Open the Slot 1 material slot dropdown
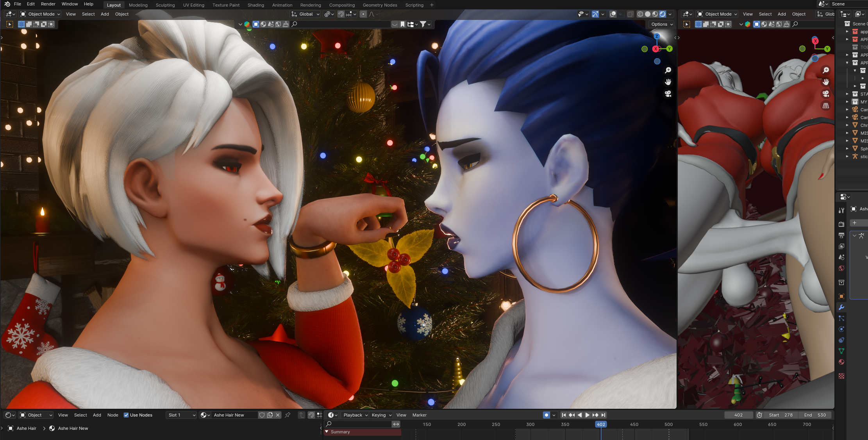Image resolution: width=868 pixels, height=440 pixels. coord(182,415)
